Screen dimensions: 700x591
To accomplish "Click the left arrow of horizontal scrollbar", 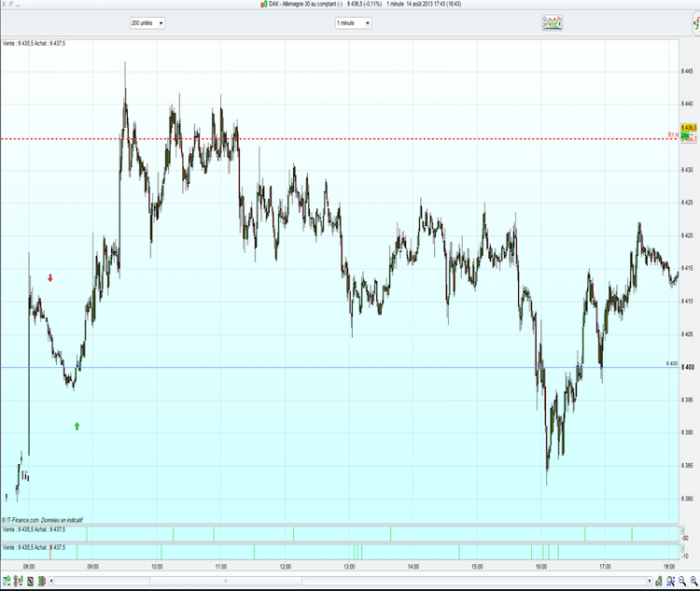I will [x=51, y=581].
